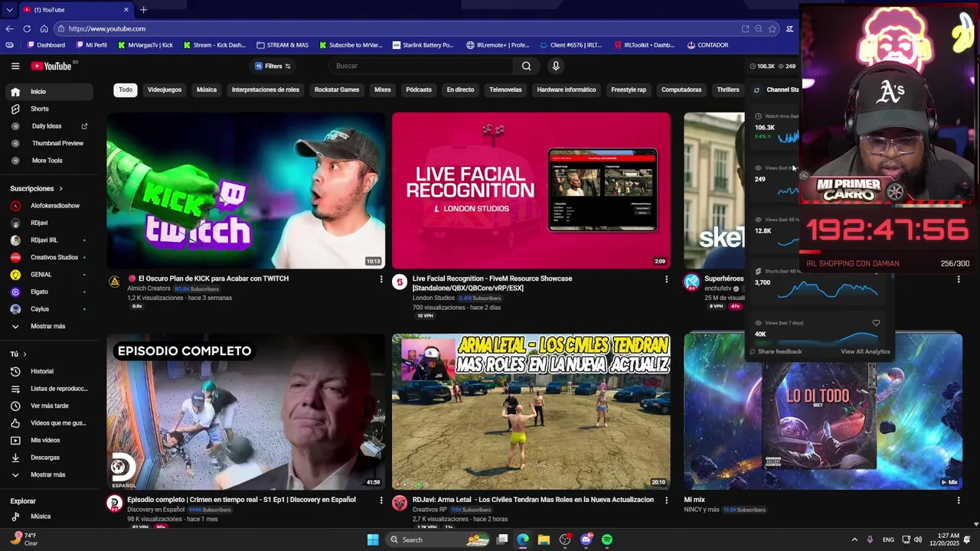Open the taskbar weather widget
The image size is (980, 551).
tap(23, 539)
